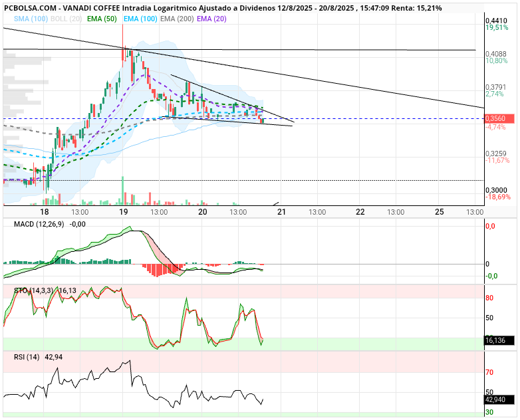This screenshot has height=420, width=520.
Task: Click date marker 25 on time axis
Action: 439,212
